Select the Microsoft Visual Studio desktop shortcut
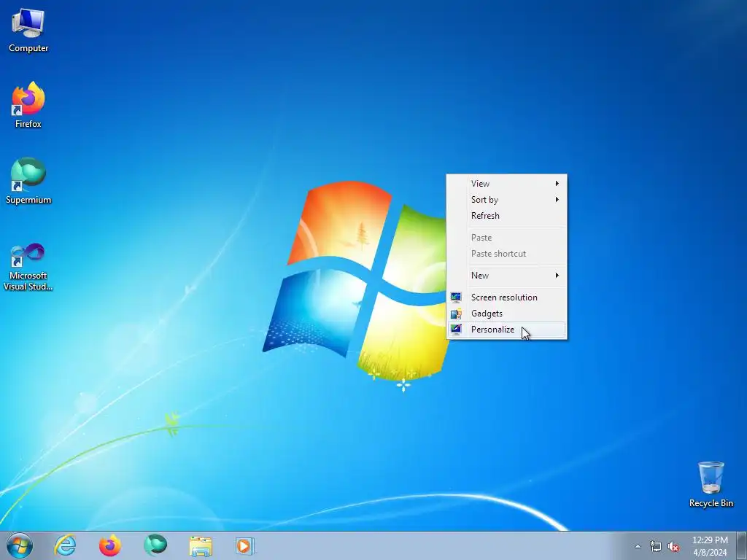 (x=28, y=267)
